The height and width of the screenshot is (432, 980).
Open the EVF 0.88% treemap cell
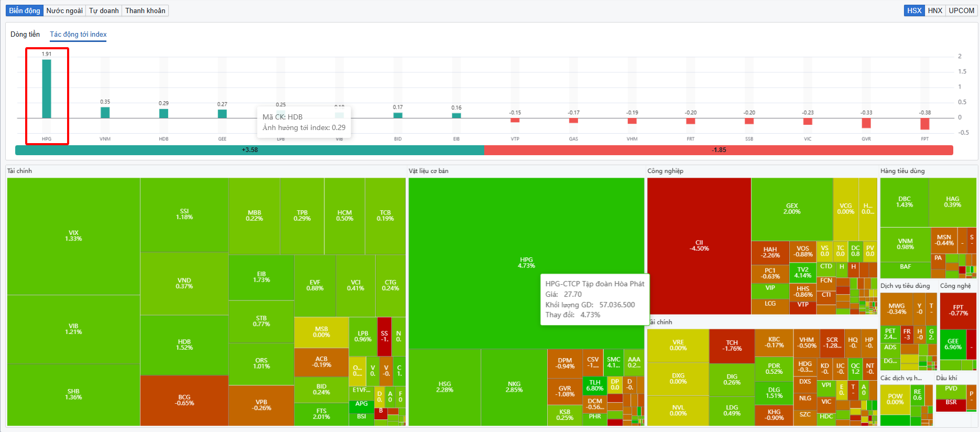click(x=315, y=286)
